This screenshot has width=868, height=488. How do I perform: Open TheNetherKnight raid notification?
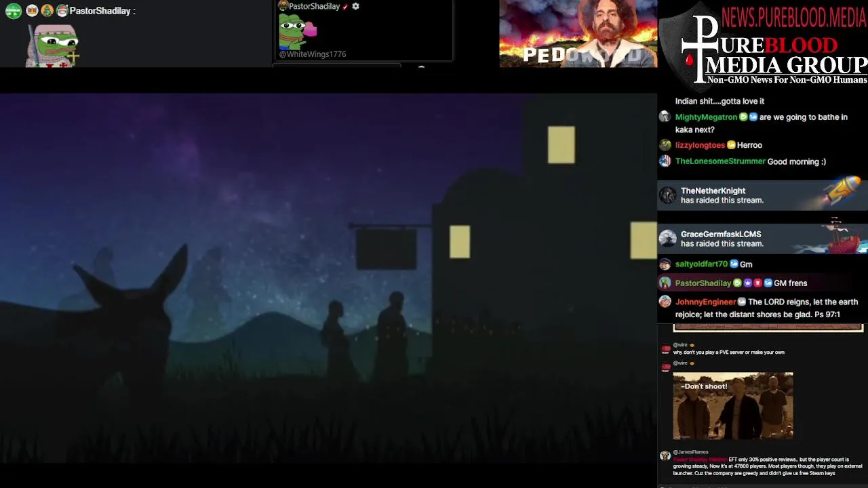pyautogui.click(x=763, y=195)
